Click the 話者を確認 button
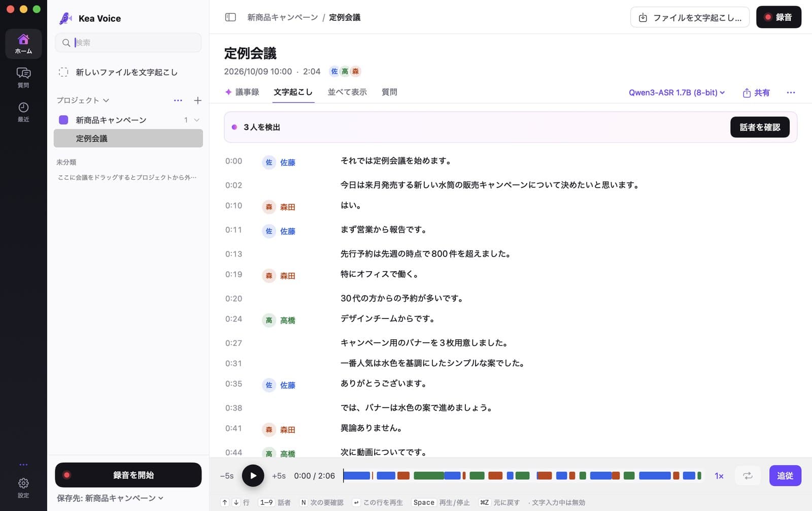812x511 pixels. point(760,127)
